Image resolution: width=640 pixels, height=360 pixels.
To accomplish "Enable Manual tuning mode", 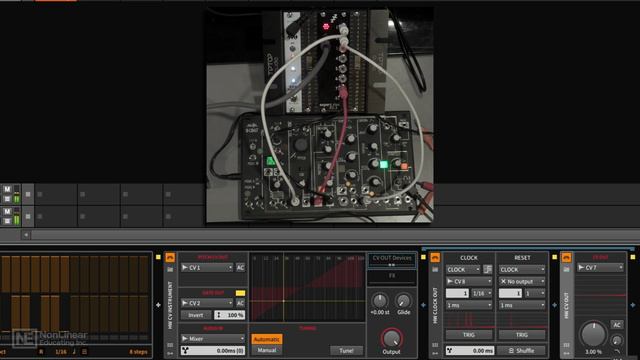I will coord(267,350).
